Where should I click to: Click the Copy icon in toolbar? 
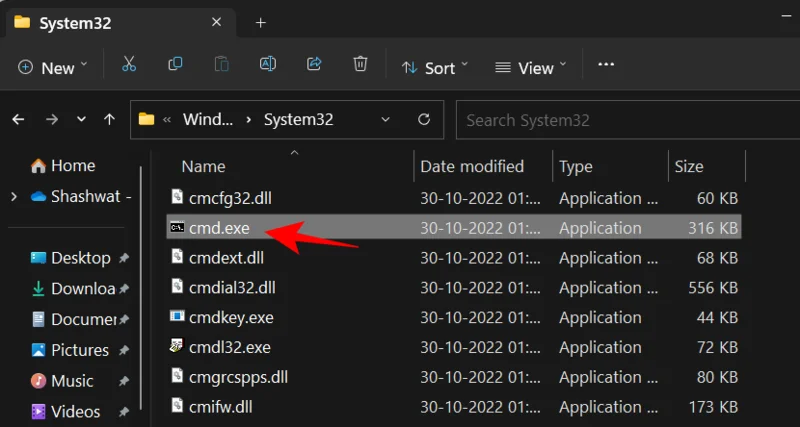click(175, 64)
